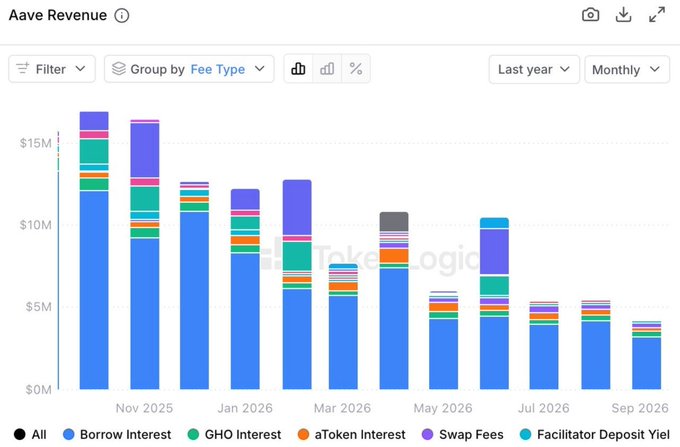Click the Mar 2026 axis label

[x=343, y=408]
